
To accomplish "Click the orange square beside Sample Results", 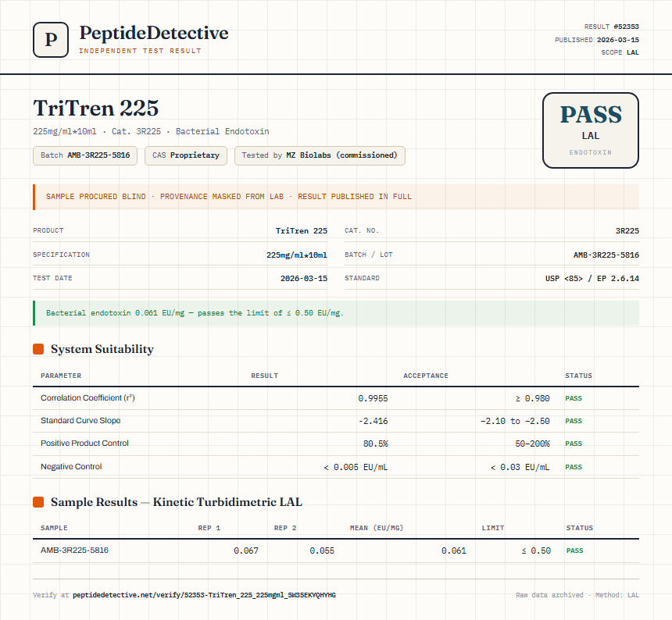I will (38, 502).
